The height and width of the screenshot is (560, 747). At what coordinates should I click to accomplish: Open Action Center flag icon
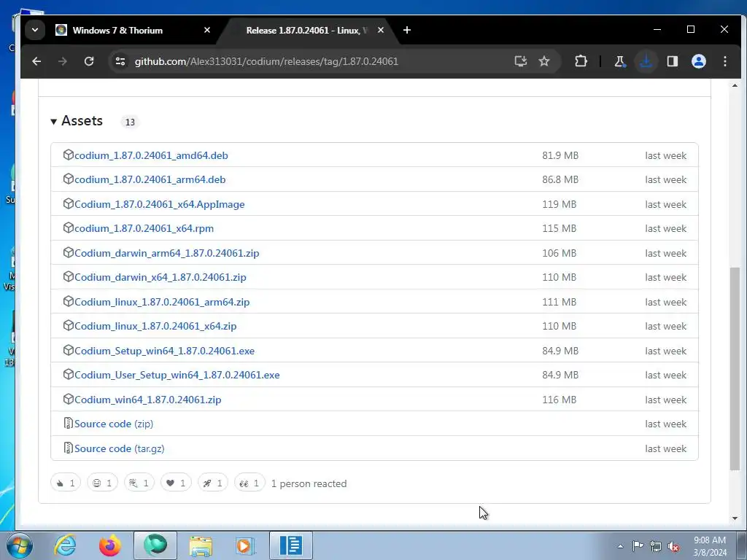coord(638,545)
